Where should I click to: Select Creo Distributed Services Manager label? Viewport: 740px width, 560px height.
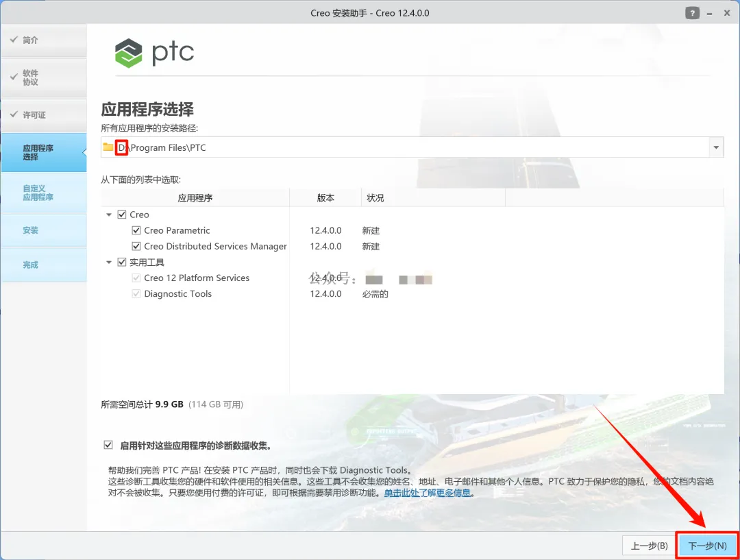pos(215,246)
